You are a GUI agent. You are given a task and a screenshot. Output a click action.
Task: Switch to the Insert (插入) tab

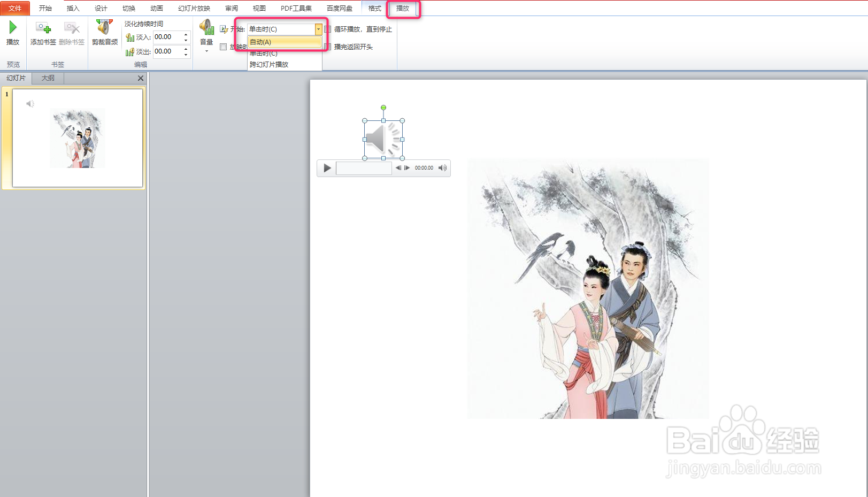point(73,8)
